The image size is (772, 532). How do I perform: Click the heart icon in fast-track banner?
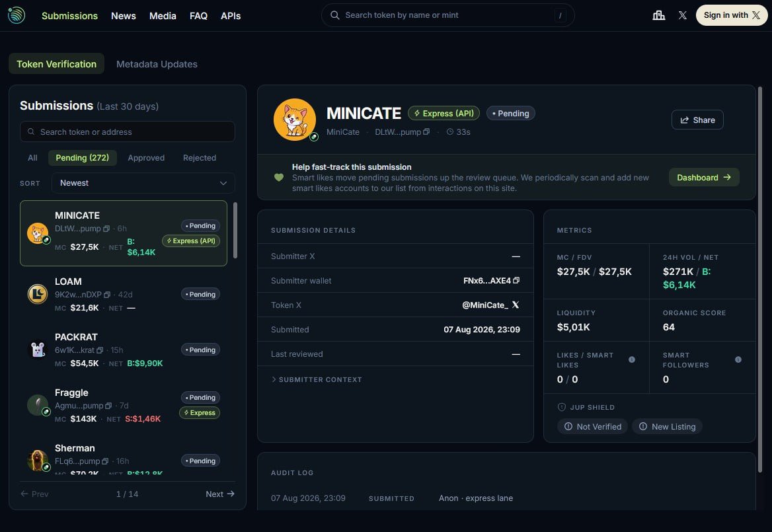(x=279, y=178)
